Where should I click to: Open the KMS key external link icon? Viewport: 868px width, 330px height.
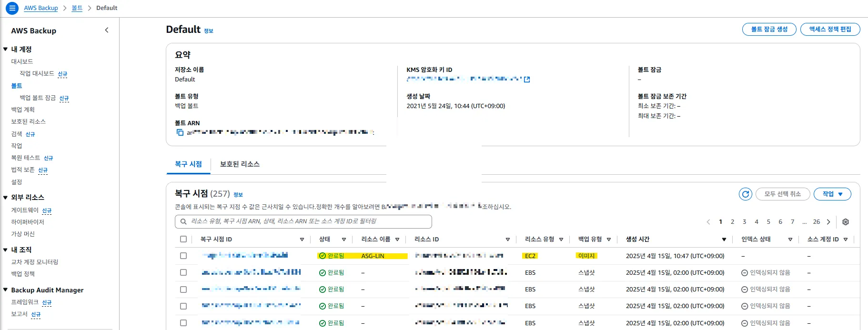click(x=527, y=80)
